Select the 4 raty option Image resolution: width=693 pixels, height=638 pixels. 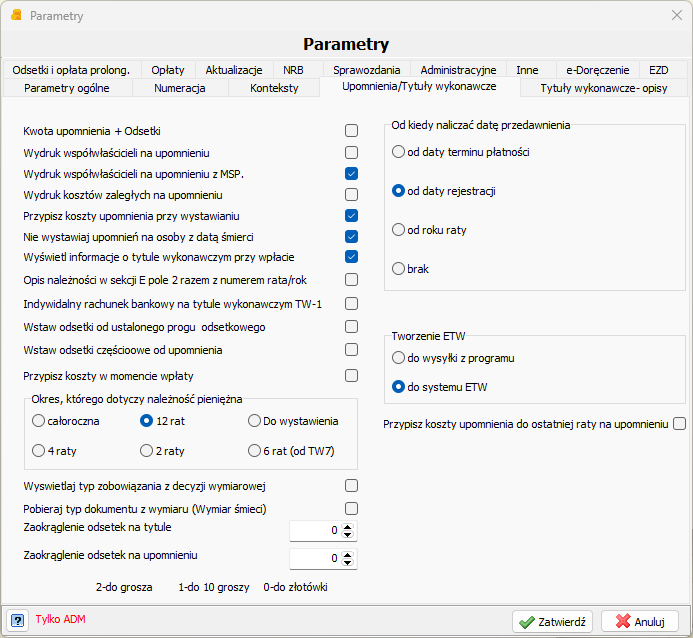click(38, 451)
